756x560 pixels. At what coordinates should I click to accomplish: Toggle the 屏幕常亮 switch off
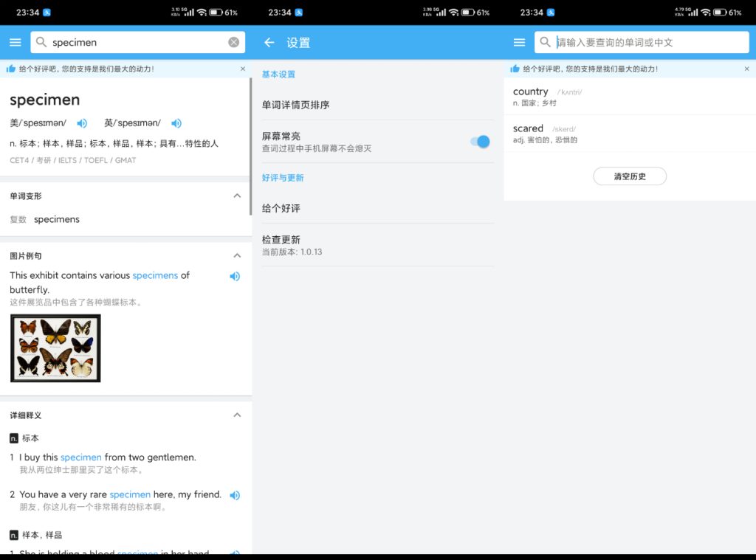[x=480, y=142]
